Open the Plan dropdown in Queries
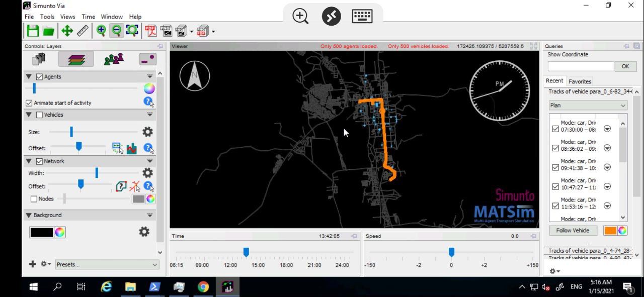The image size is (644, 297). pos(588,106)
